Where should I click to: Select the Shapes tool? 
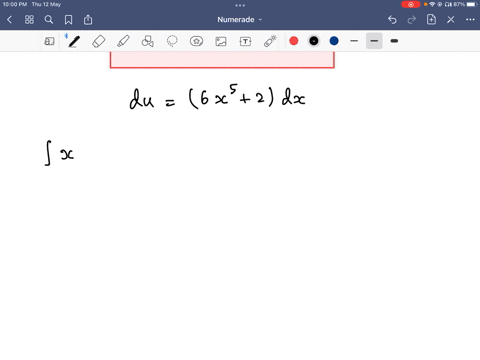[x=148, y=41]
